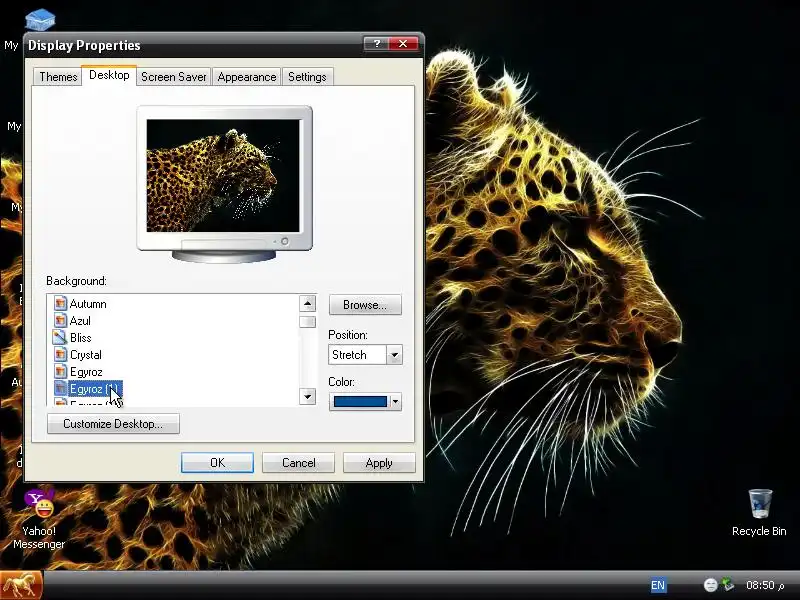Open the Color dropdown arrow
This screenshot has width=800, height=600.
[x=395, y=402]
